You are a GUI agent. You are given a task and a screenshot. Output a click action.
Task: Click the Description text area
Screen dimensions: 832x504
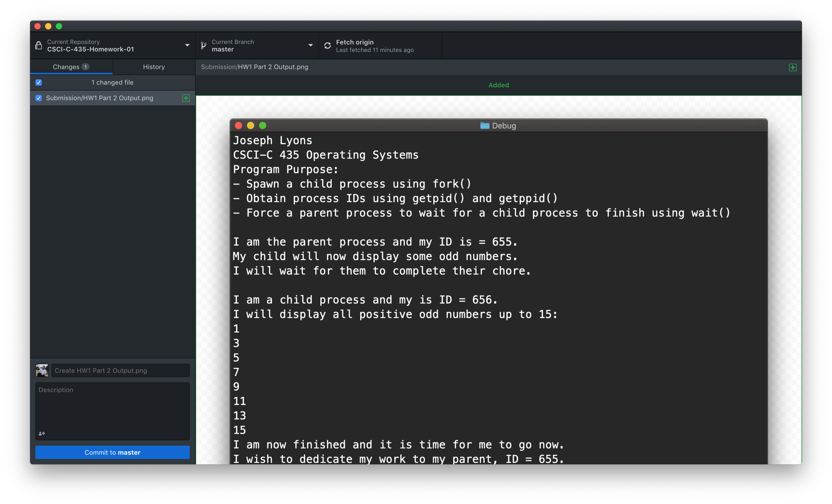point(112,411)
